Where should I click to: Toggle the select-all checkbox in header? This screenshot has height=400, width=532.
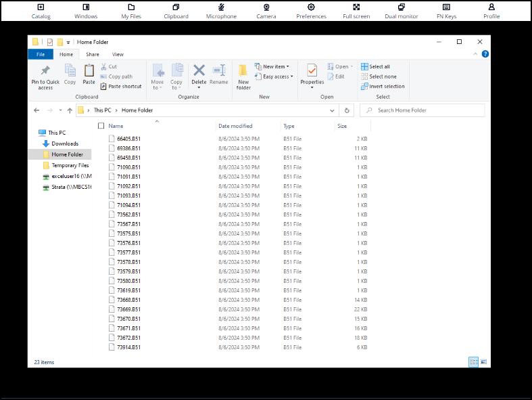[x=101, y=126]
